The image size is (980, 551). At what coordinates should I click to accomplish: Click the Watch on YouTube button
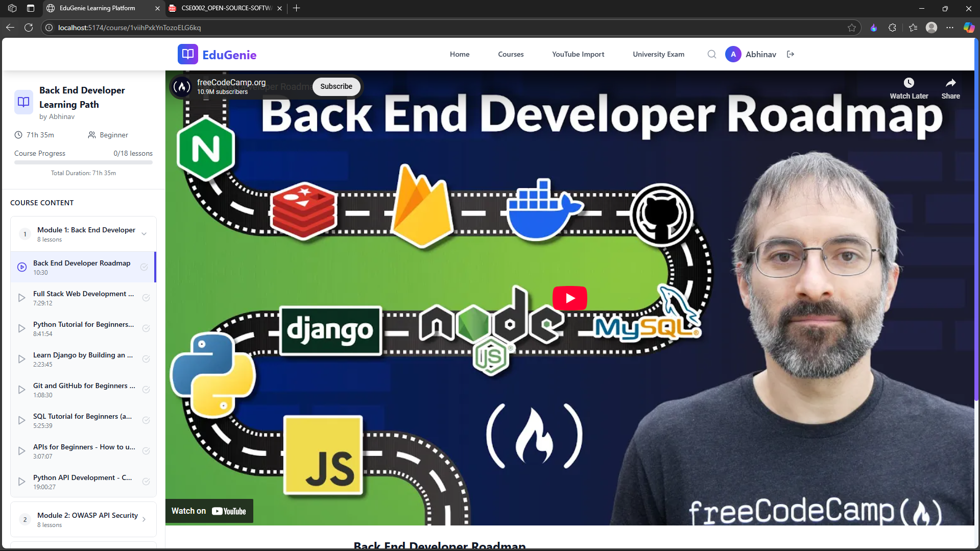209,511
